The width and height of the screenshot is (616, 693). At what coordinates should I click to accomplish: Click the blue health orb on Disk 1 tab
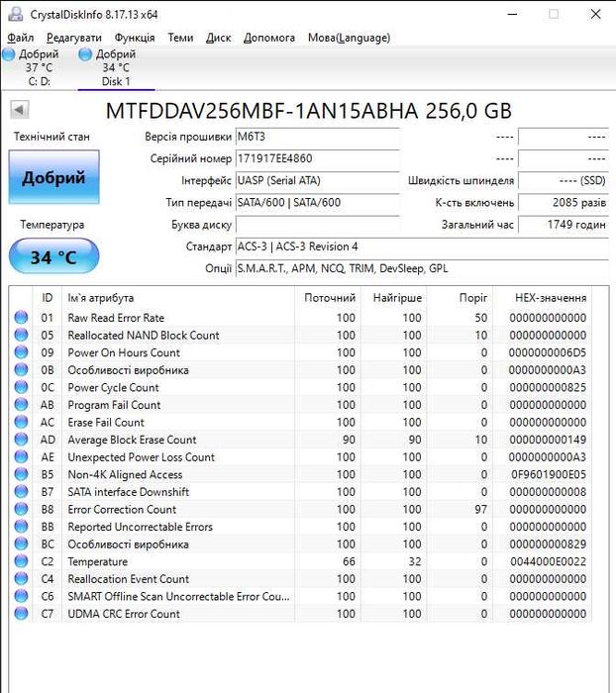[85, 54]
